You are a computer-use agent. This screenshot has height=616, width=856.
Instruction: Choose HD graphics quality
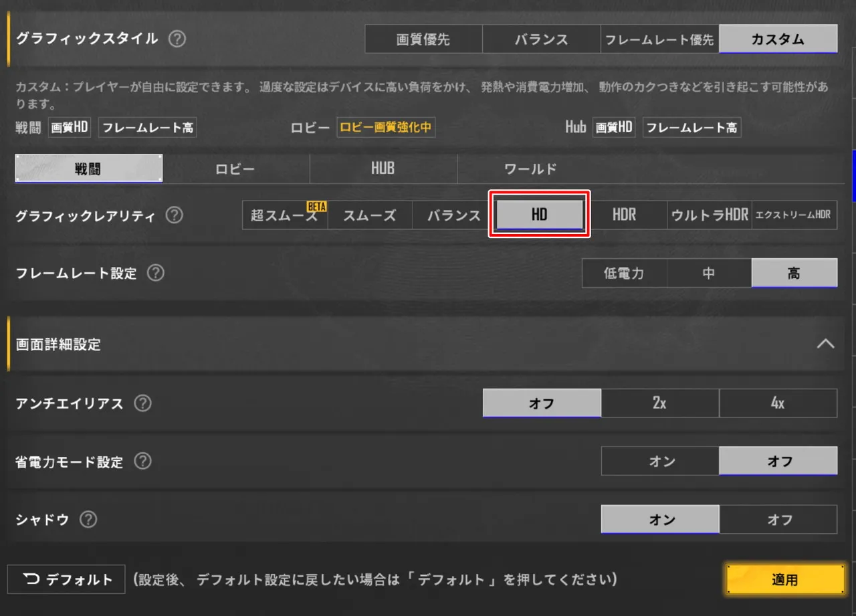540,215
